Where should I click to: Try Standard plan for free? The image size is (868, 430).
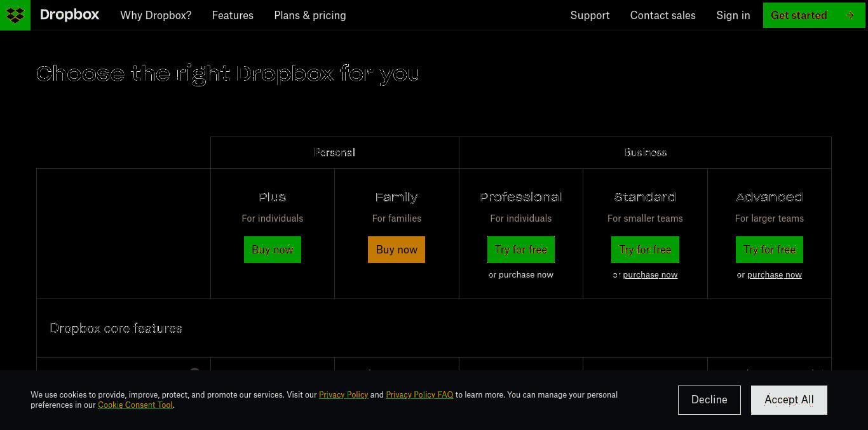point(645,250)
